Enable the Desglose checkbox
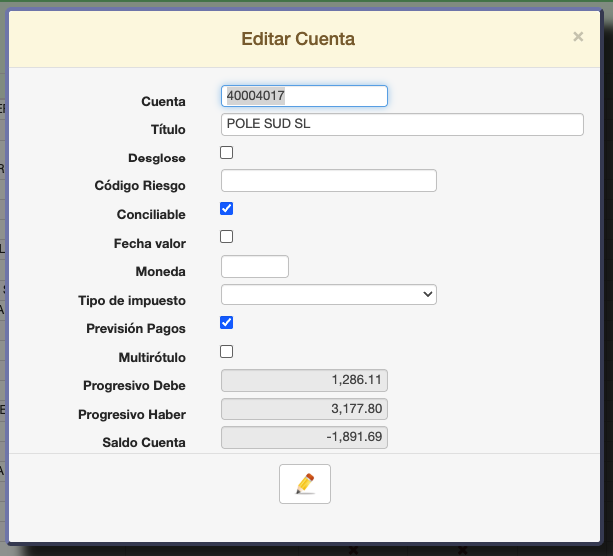Image resolution: width=613 pixels, height=556 pixels. click(227, 153)
